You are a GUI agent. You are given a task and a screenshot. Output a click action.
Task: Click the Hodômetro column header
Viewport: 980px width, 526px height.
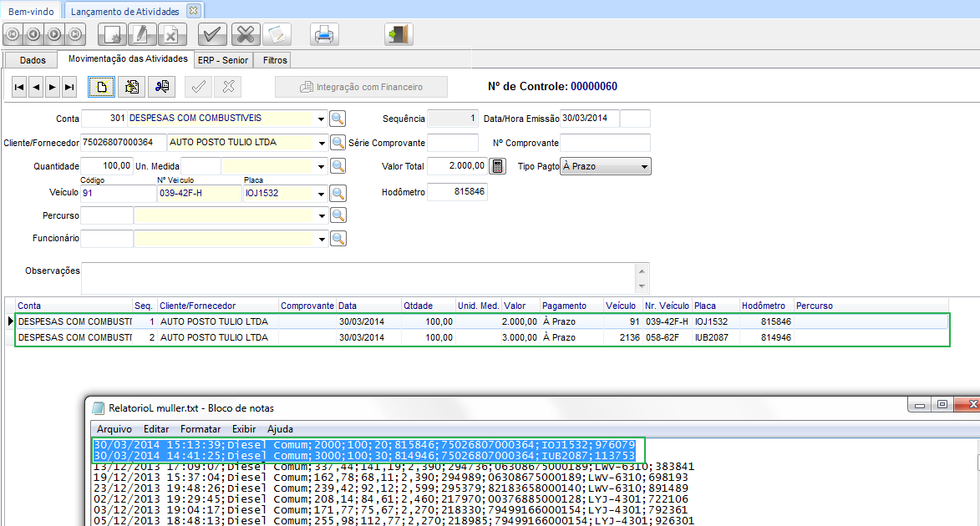(764, 306)
